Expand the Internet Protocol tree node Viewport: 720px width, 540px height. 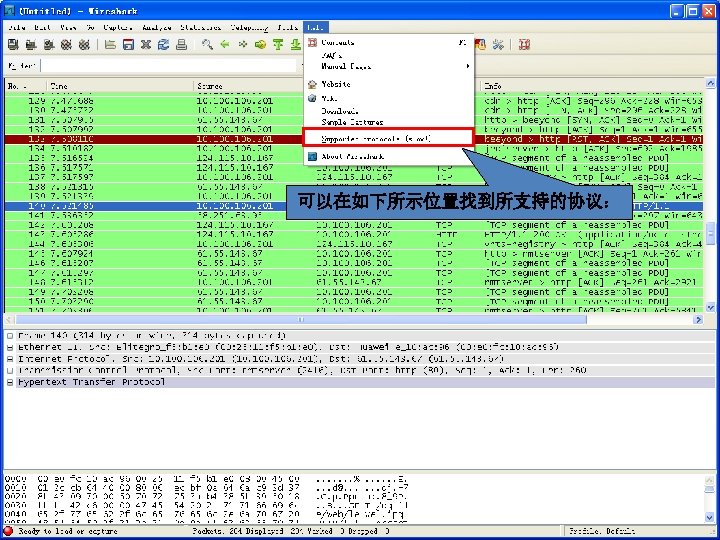click(10, 359)
